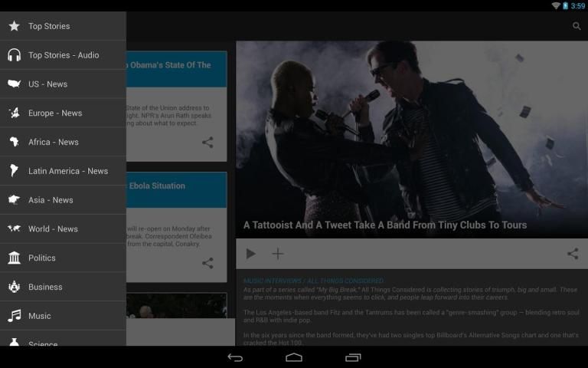Tap the featured band performance photo
588x368 pixels.
[x=411, y=130]
